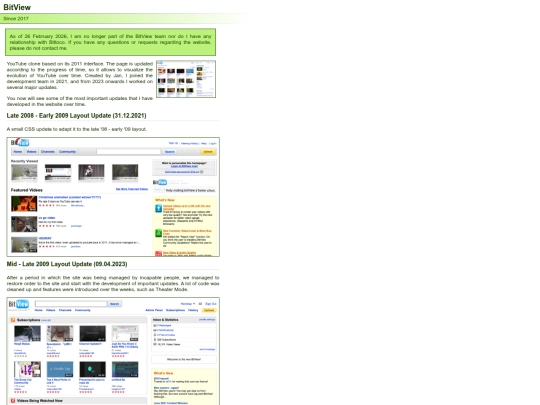Open the small BitView preview thumbnail beside the intro
This screenshot has width=540, height=405.
coord(186,79)
